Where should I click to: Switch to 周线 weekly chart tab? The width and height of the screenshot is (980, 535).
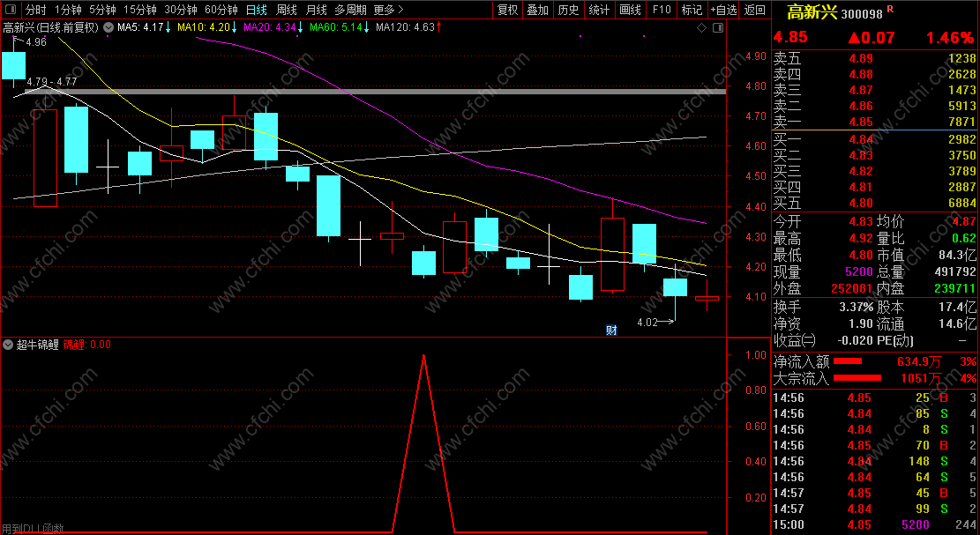[x=287, y=10]
